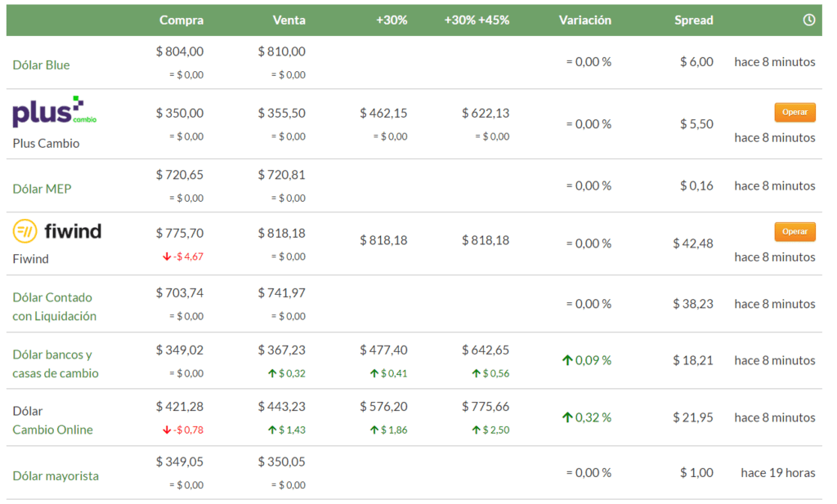Image resolution: width=837 pixels, height=504 pixels.
Task: Open the Dólar MEP link
Action: 42,189
